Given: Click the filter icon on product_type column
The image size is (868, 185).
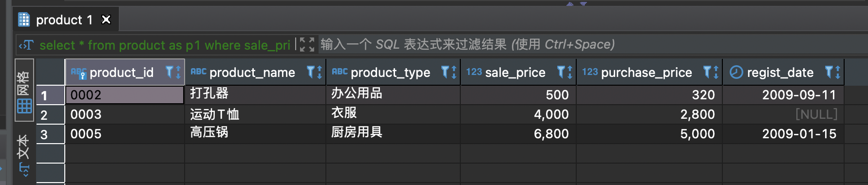Looking at the screenshot, I should (x=445, y=73).
